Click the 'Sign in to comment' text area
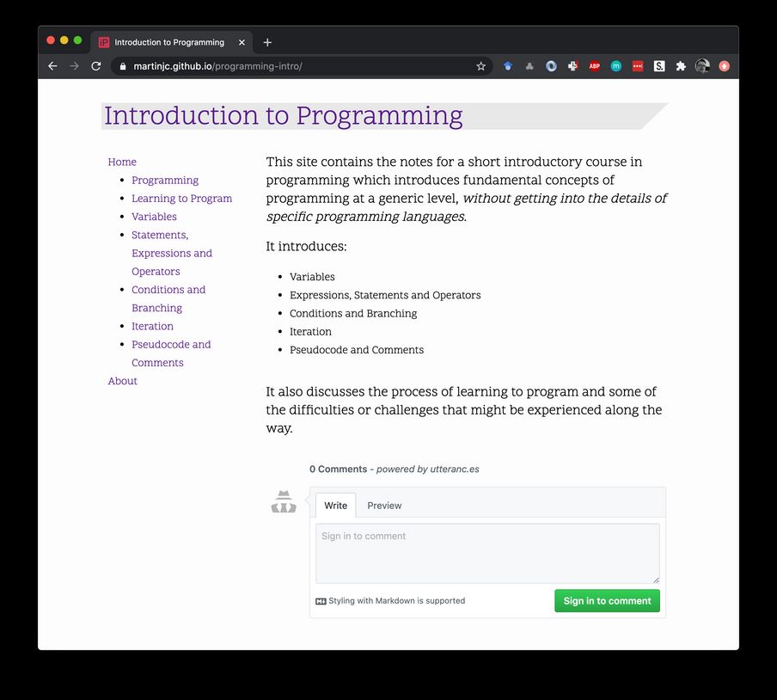Viewport: 777px width, 700px height. pyautogui.click(x=487, y=553)
